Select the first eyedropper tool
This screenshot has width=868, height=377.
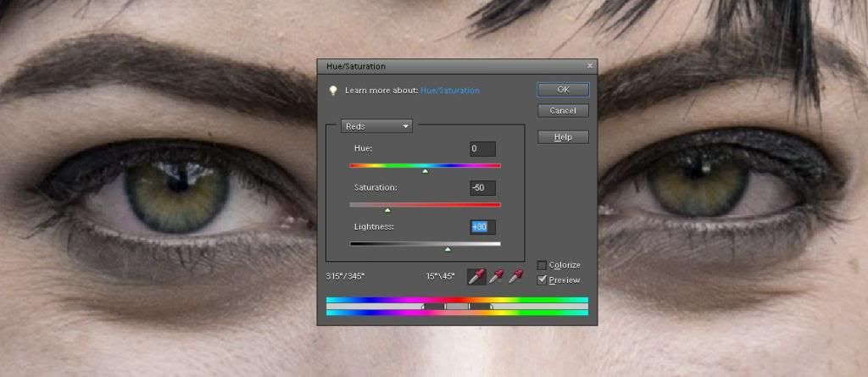coord(476,276)
